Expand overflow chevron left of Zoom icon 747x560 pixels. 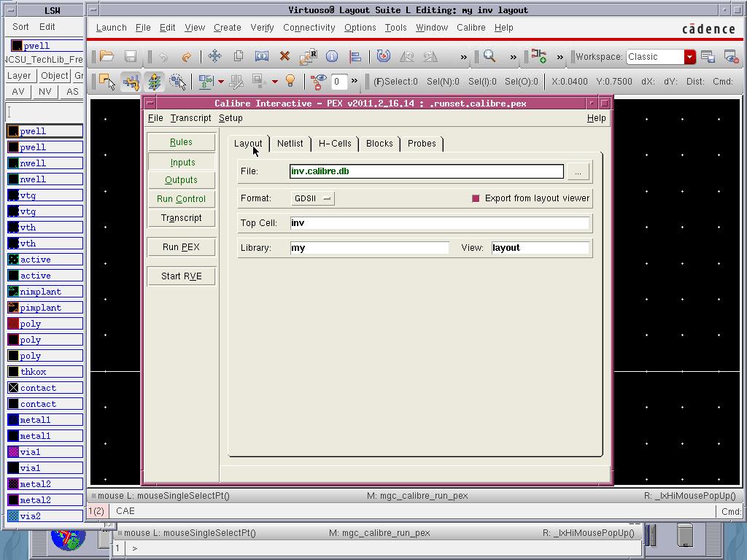click(463, 57)
